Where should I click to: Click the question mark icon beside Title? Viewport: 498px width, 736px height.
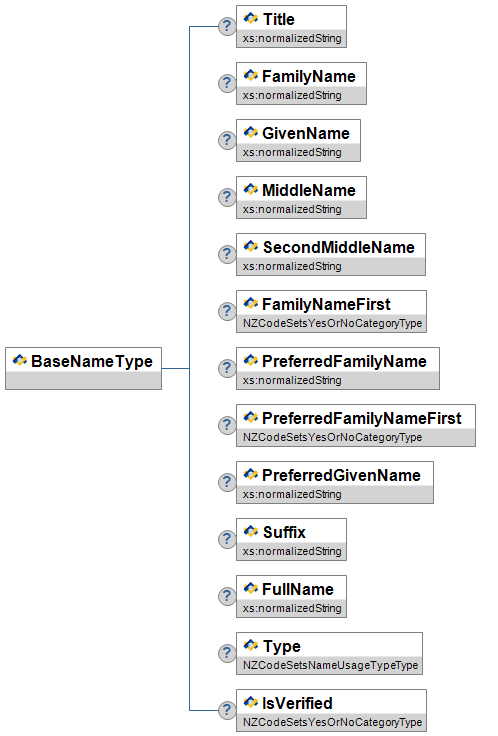click(227, 26)
